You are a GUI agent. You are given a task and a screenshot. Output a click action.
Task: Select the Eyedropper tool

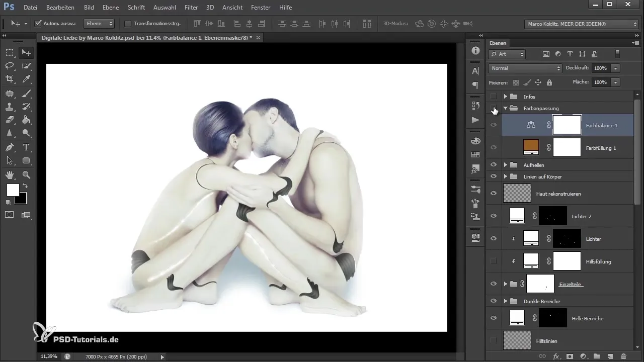coord(26,79)
